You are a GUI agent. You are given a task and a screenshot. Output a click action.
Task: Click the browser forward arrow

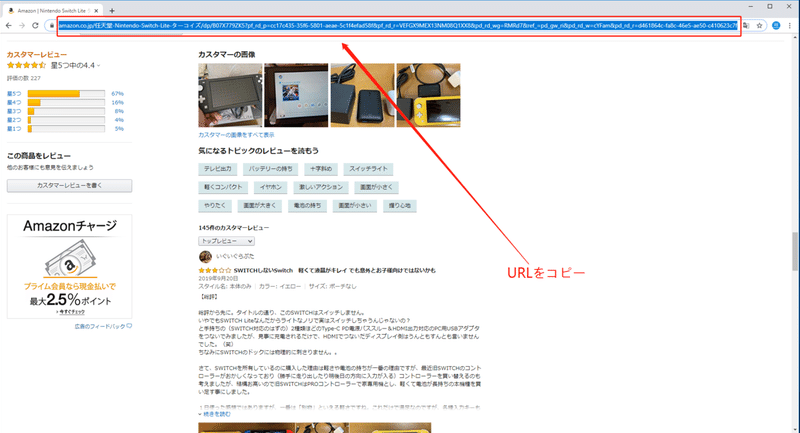coord(22,26)
